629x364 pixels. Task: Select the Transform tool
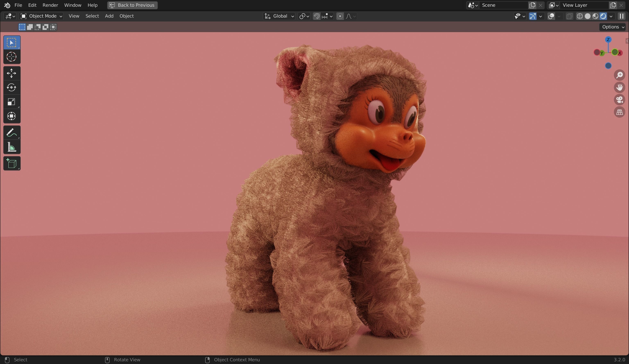pos(12,116)
